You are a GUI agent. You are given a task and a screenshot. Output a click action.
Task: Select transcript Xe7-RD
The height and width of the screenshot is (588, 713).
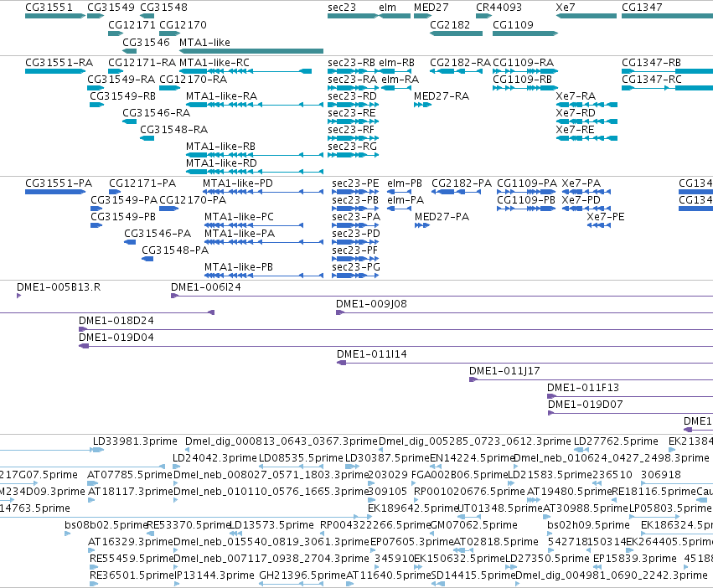point(586,121)
